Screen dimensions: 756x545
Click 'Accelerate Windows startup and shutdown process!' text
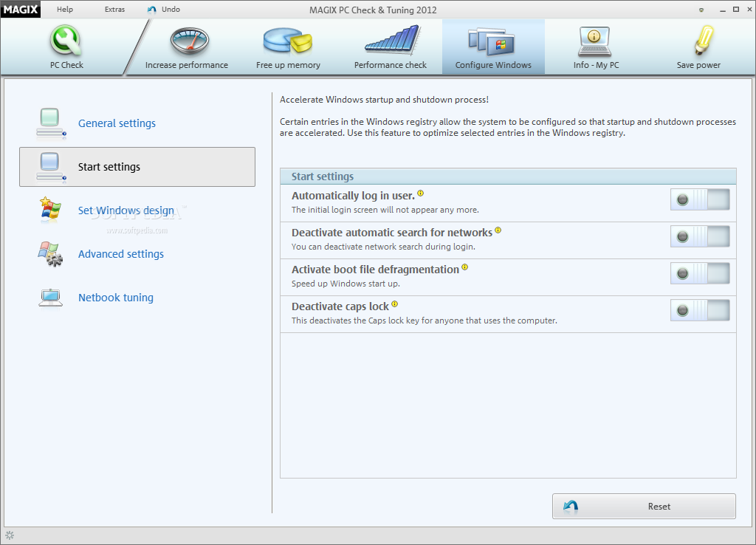[x=384, y=100]
